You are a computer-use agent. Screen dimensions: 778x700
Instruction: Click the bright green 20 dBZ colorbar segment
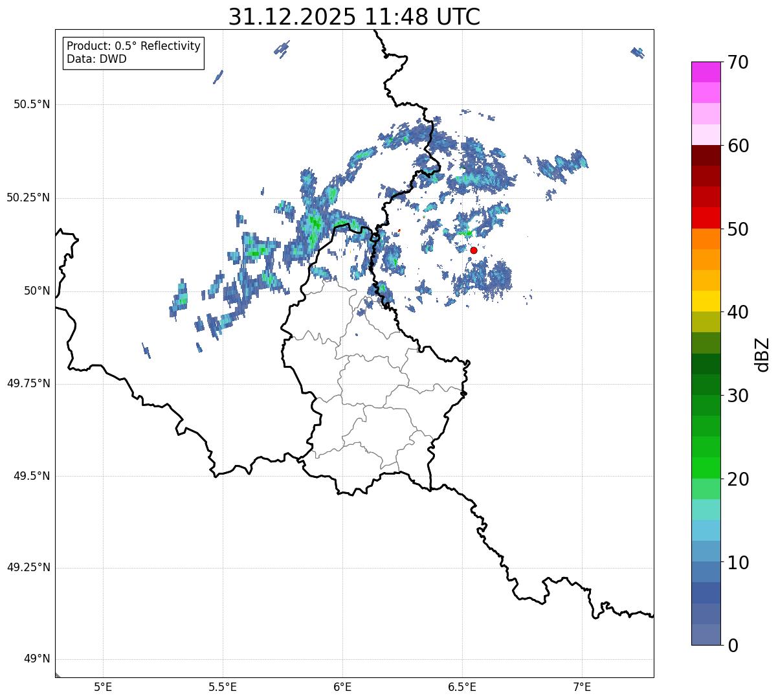tap(706, 468)
